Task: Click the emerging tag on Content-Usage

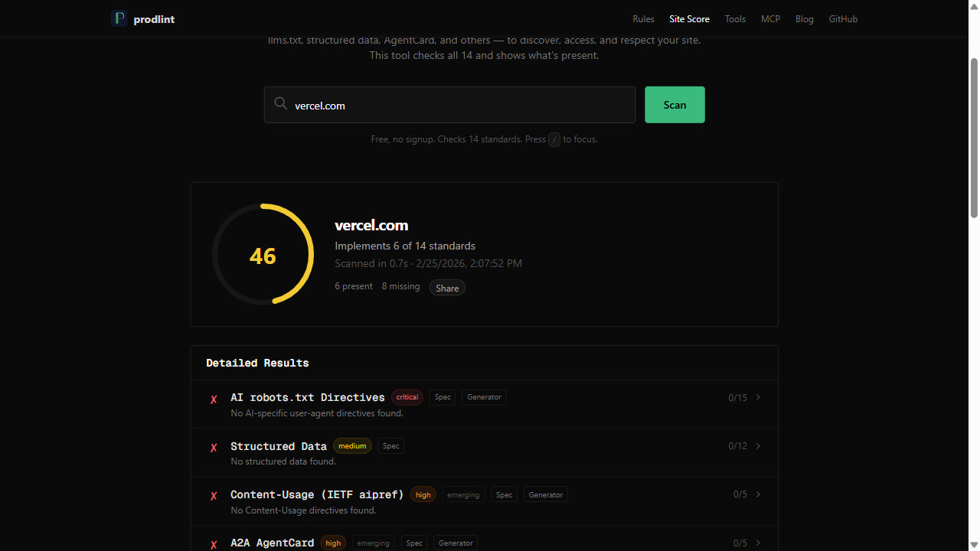Action: 463,495
